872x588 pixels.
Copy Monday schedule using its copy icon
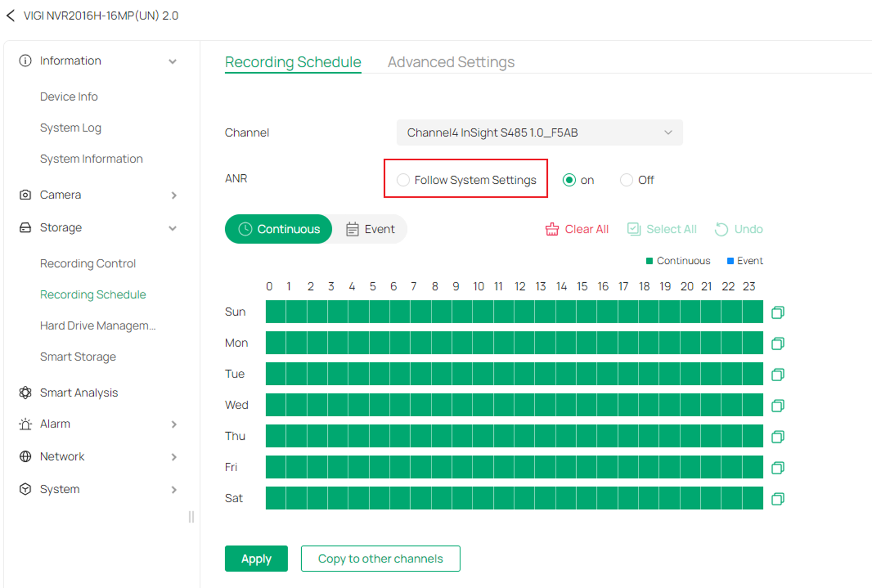coord(778,343)
